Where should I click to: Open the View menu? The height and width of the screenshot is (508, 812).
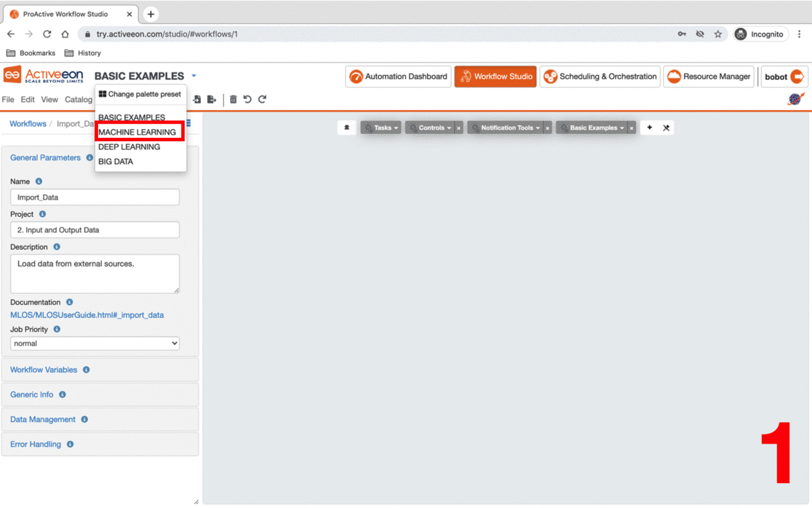pos(49,99)
